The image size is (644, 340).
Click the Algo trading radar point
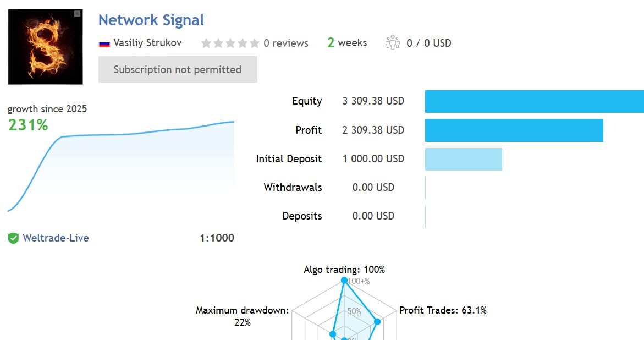tap(344, 281)
